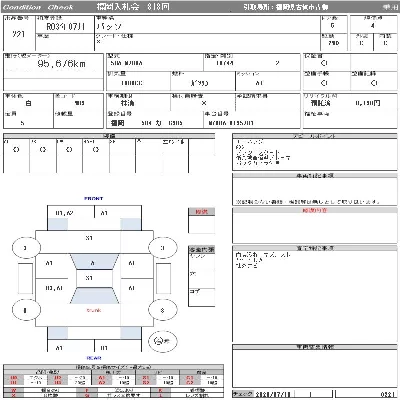Image resolution: width=400 pixels, height=400 pixels.
Task: Click the lot number 221 cell
Action: pos(19,34)
